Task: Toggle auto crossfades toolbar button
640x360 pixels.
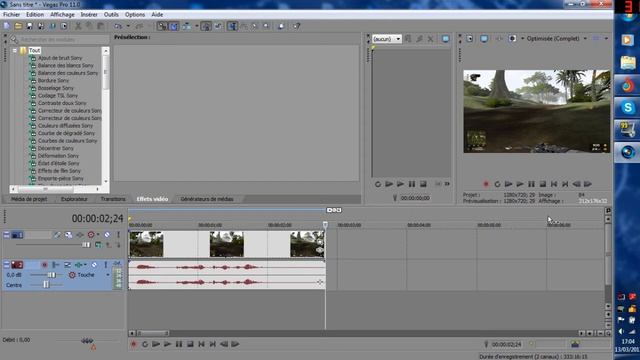Action: tap(174, 26)
